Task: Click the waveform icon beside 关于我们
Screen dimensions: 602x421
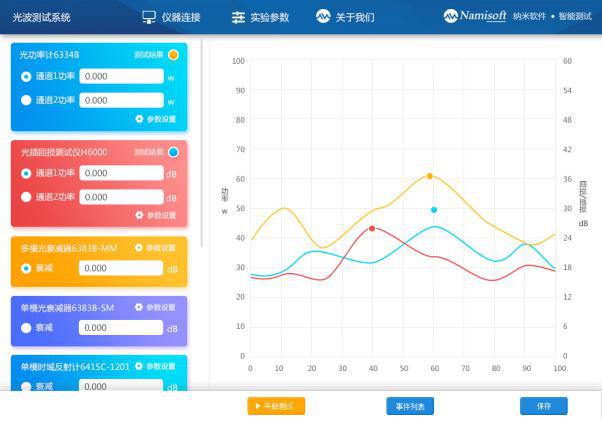Action: [x=323, y=17]
